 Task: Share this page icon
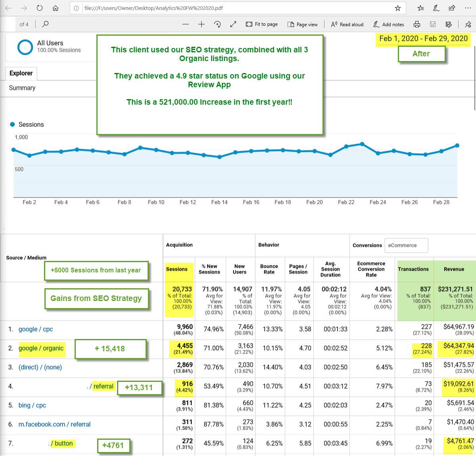452,8
